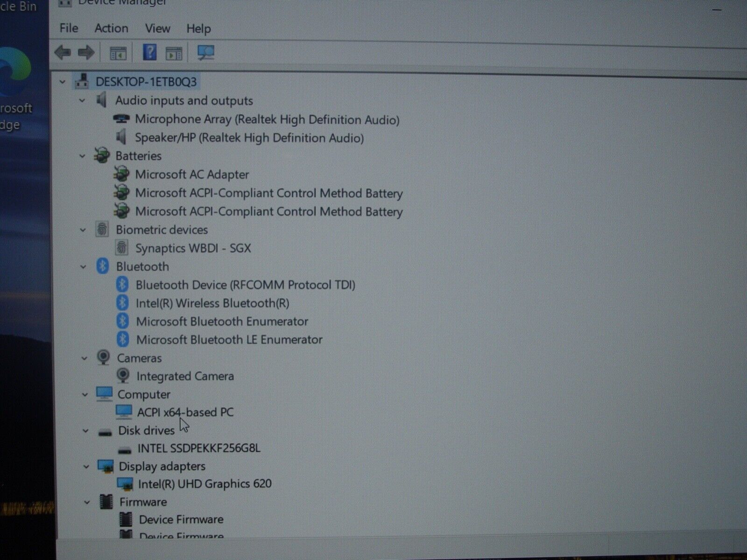
Task: Click the Intel UHD Graphics 620 icon
Action: [125, 484]
